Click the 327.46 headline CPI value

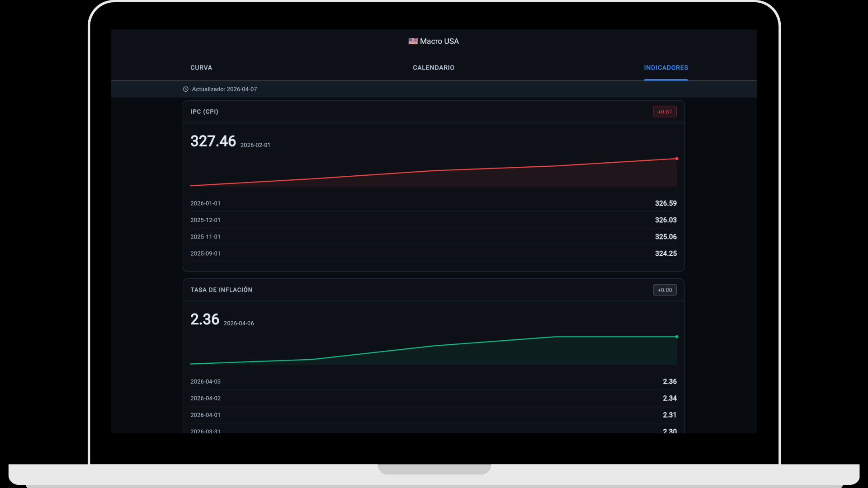click(213, 141)
